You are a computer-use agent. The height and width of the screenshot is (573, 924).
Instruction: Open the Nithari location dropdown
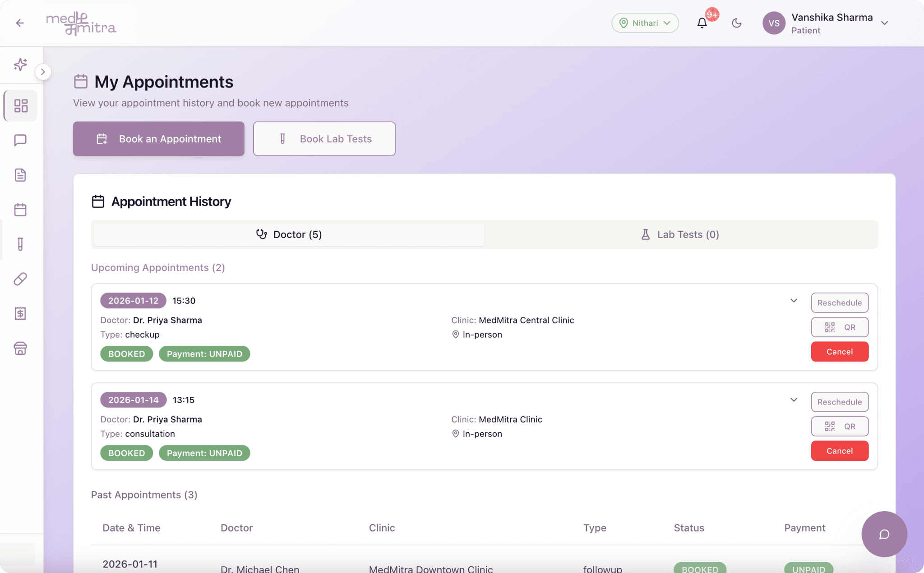[645, 23]
